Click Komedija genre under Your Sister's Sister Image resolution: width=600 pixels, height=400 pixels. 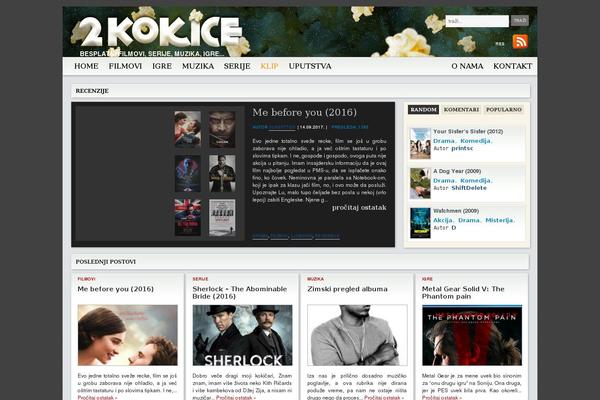pos(476,141)
